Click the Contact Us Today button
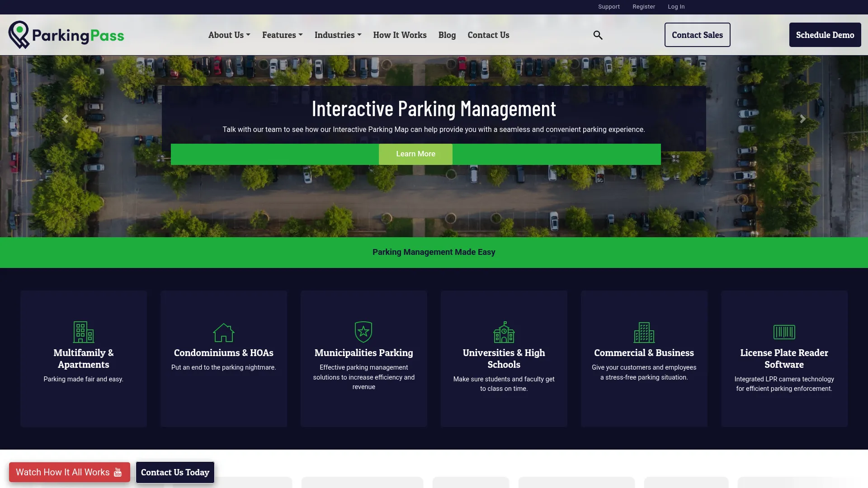The width and height of the screenshot is (868, 488). [x=175, y=472]
